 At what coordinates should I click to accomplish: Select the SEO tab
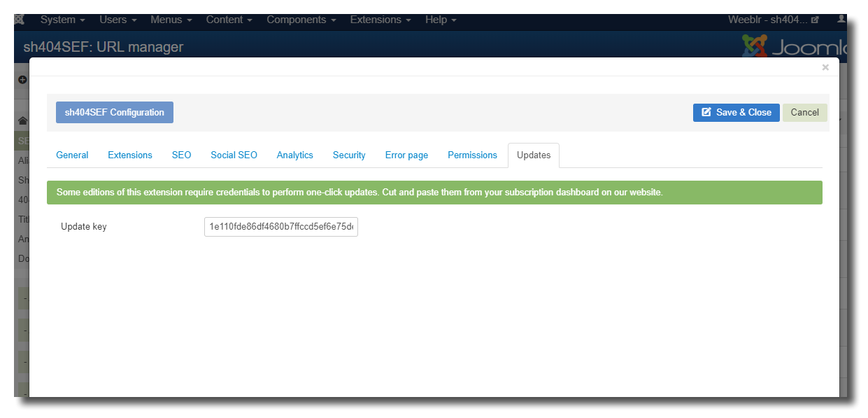tap(182, 155)
